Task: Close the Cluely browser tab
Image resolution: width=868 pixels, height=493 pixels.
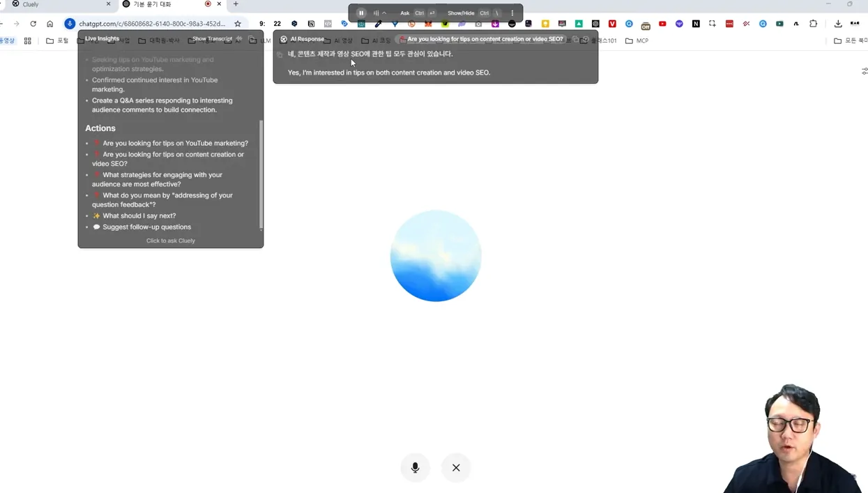Action: pos(108,4)
